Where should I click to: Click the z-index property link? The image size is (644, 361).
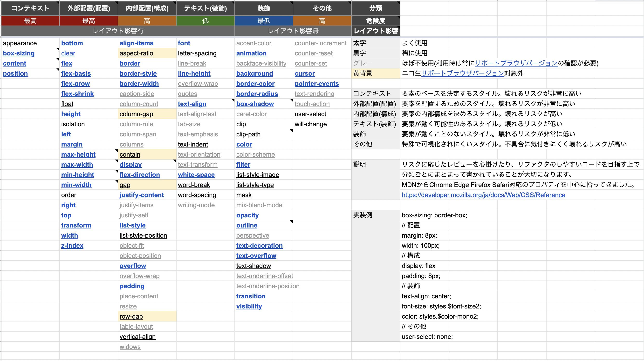click(x=72, y=246)
